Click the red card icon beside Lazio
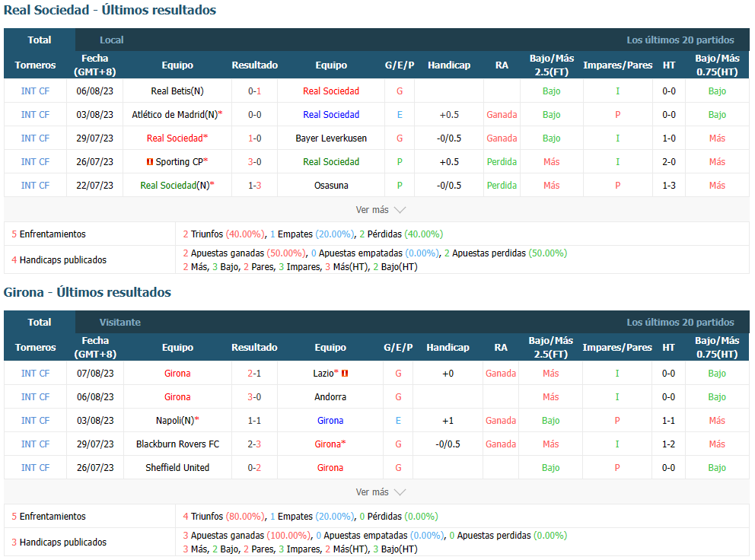Image resolution: width=755 pixels, height=560 pixels. click(x=345, y=373)
